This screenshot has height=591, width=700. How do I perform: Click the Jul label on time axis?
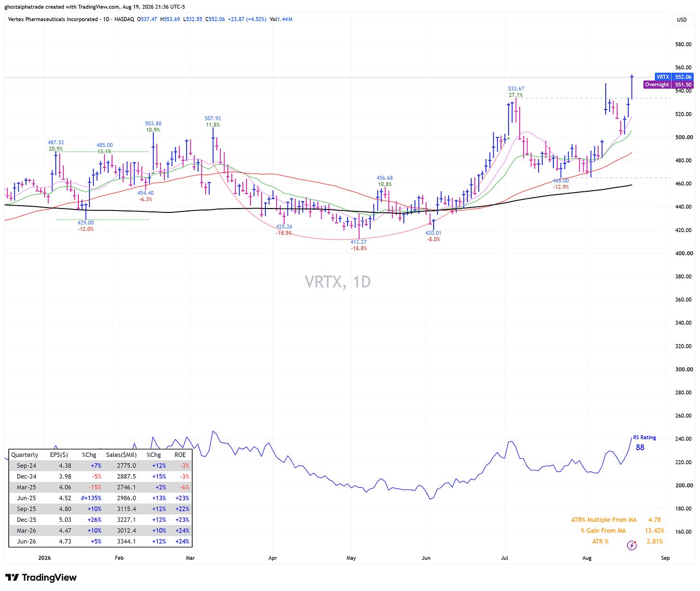click(x=505, y=558)
